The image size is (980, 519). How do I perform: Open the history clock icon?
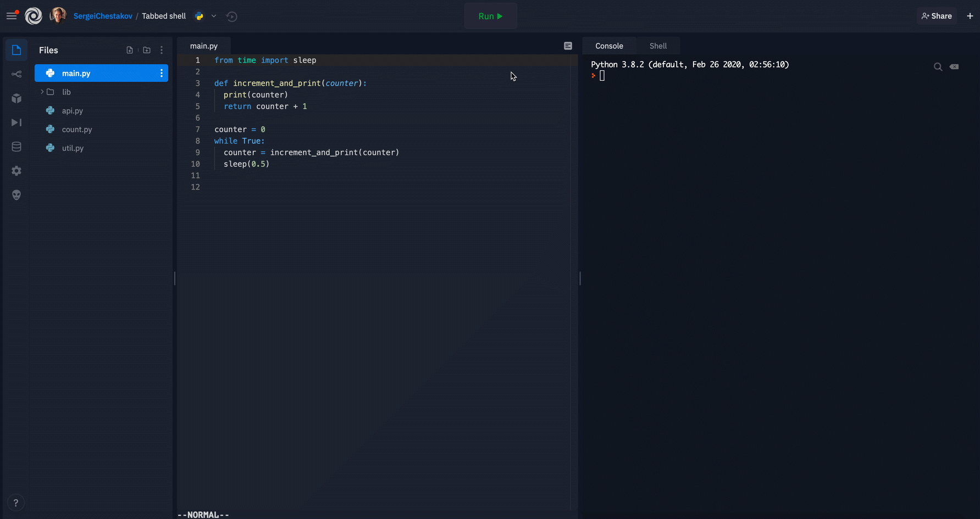[232, 16]
